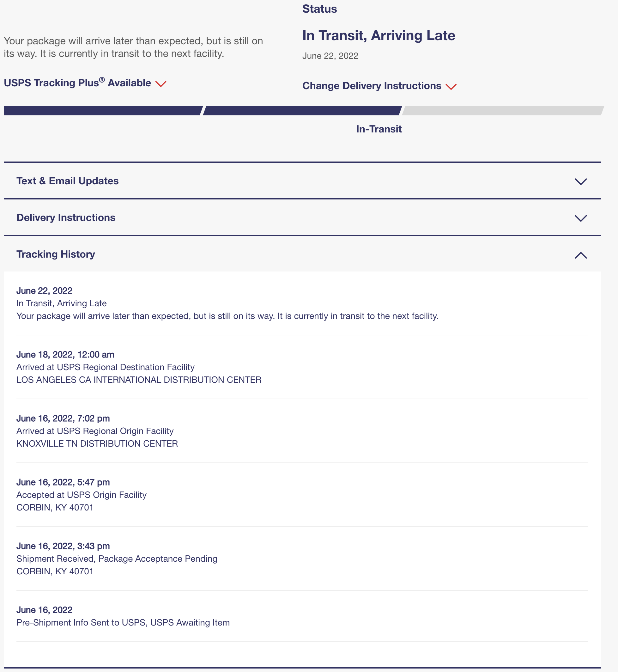Select the Accepted at USPS Origin Facility entry
This screenshot has width=618, height=672.
[x=302, y=495]
